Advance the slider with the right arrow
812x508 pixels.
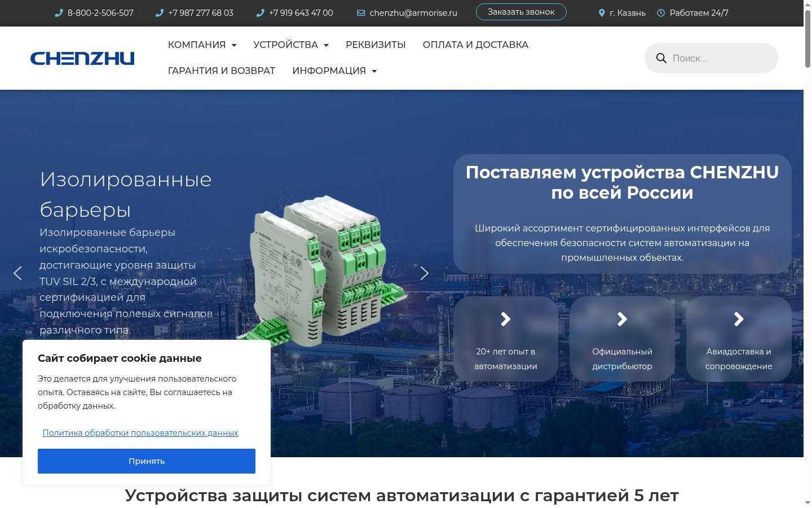pyautogui.click(x=425, y=273)
